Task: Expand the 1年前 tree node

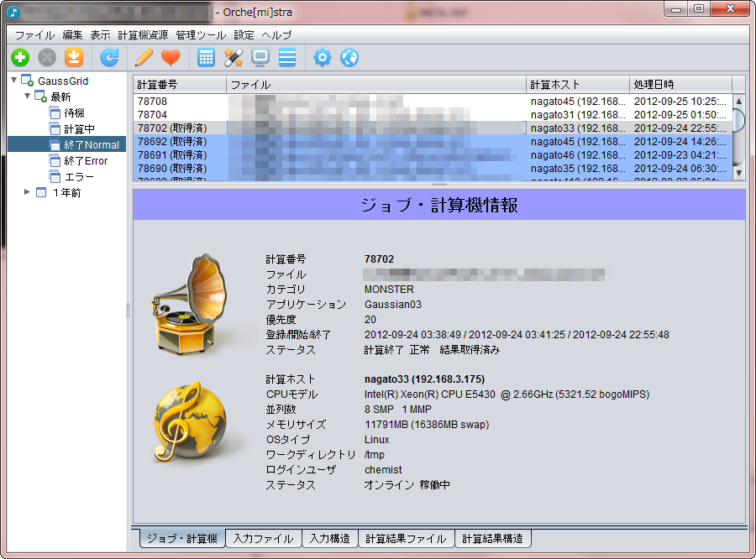Action: (x=28, y=192)
